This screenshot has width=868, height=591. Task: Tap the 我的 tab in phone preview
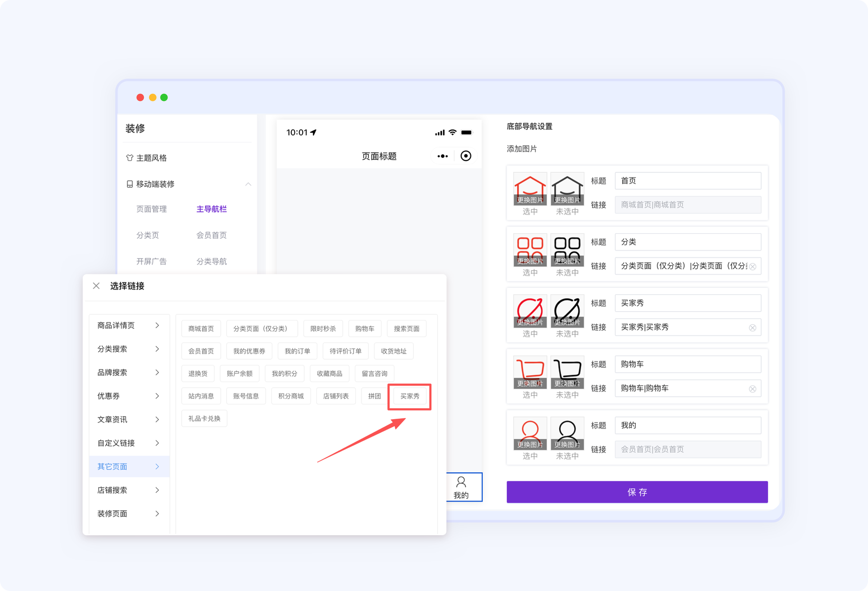pos(461,487)
